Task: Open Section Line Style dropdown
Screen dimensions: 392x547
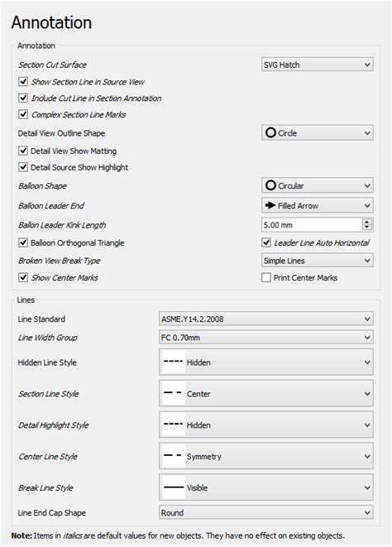Action: [265, 394]
